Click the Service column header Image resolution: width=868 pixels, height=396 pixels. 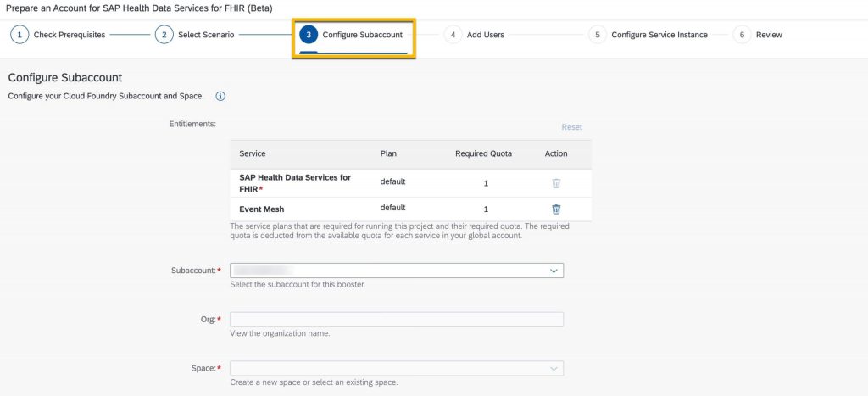coord(253,153)
